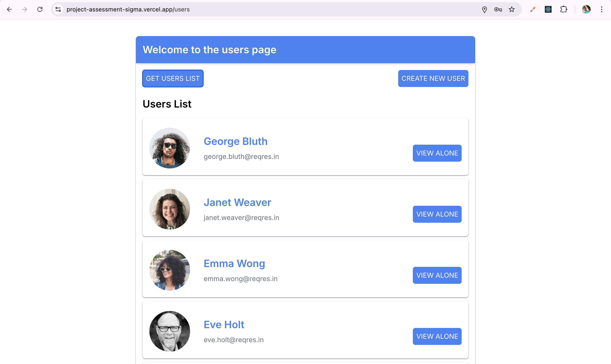Click VIEW ALONE for Janet Weaver
Image resolution: width=611 pixels, height=364 pixels.
pos(437,214)
